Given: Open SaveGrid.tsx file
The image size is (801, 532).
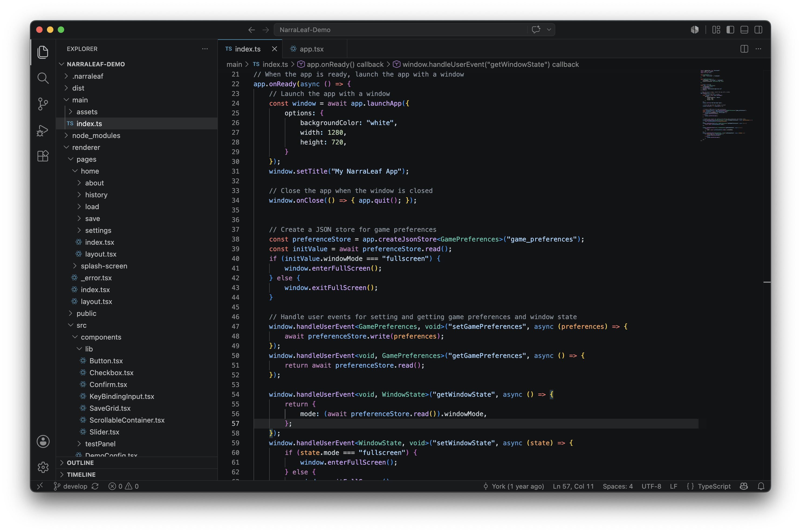Looking at the screenshot, I should pos(137,408).
